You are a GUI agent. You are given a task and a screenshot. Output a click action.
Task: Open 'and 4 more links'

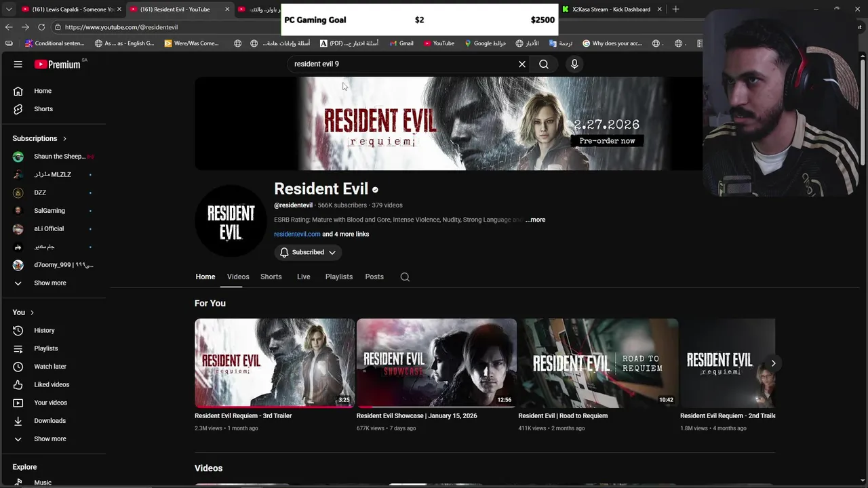346,234
